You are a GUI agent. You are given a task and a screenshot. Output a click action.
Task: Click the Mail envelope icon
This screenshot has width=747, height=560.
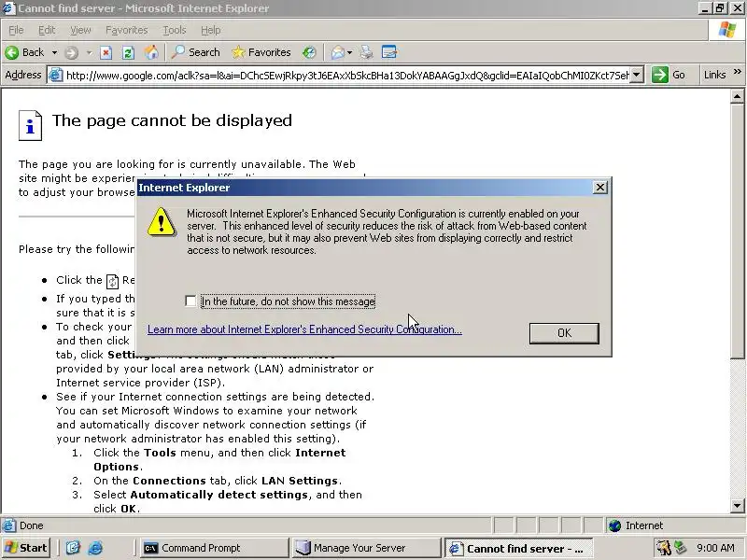337,52
